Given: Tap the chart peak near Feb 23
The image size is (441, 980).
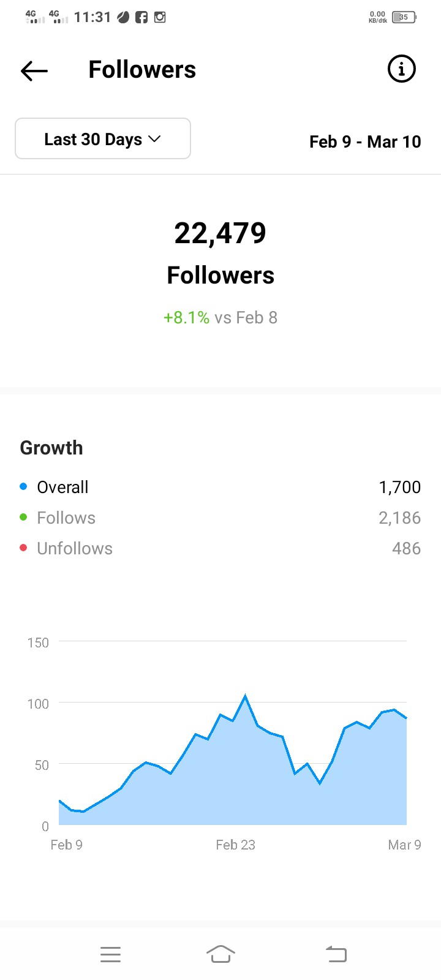Looking at the screenshot, I should [x=245, y=696].
